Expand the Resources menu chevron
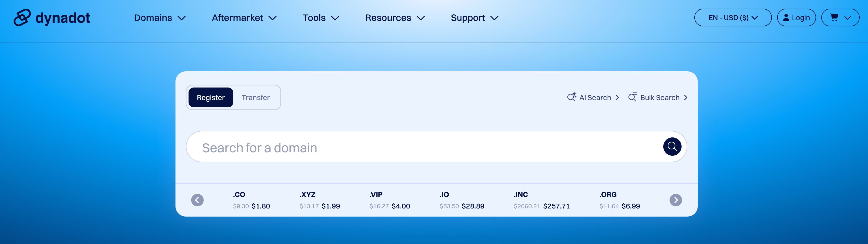Image resolution: width=868 pixels, height=244 pixels. coord(420,18)
